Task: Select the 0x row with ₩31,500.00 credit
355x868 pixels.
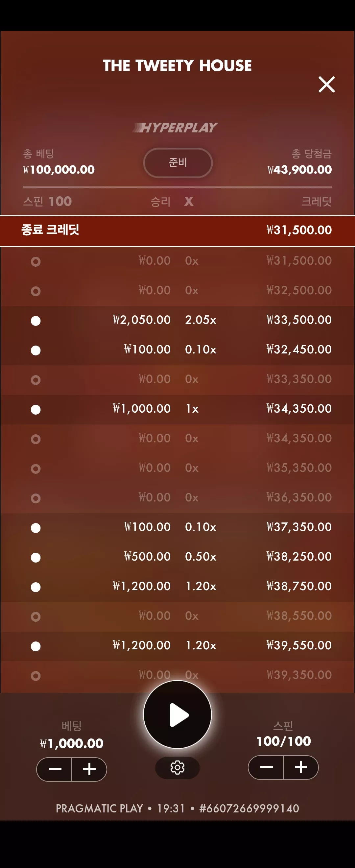Action: click(177, 261)
